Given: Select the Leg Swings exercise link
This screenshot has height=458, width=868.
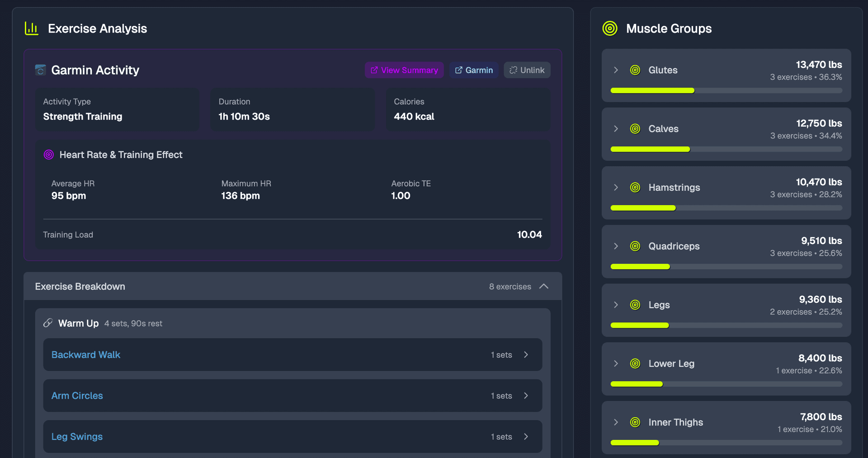Looking at the screenshot, I should [x=77, y=436].
